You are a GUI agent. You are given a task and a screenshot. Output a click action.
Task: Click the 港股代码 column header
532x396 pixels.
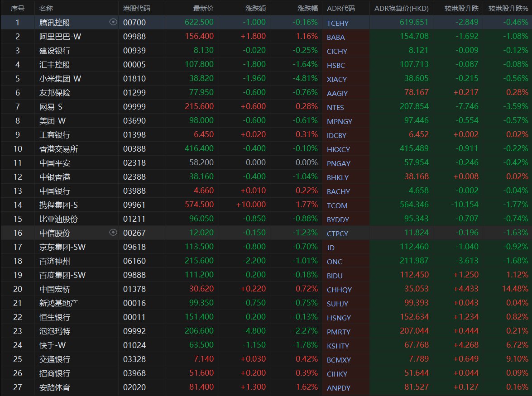point(137,8)
